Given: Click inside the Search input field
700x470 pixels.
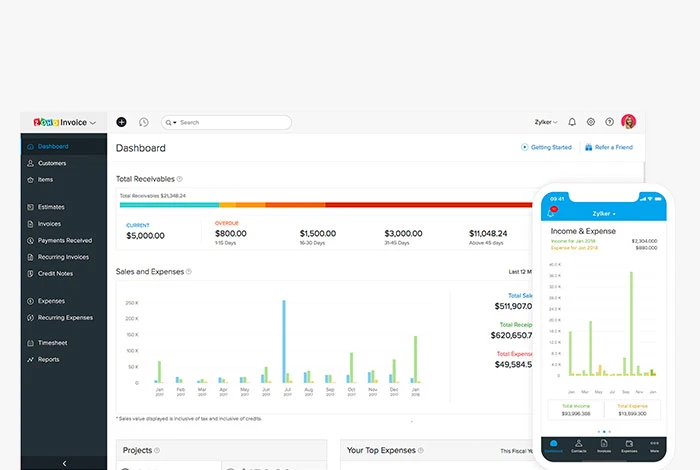Looking at the screenshot, I should pos(226,122).
